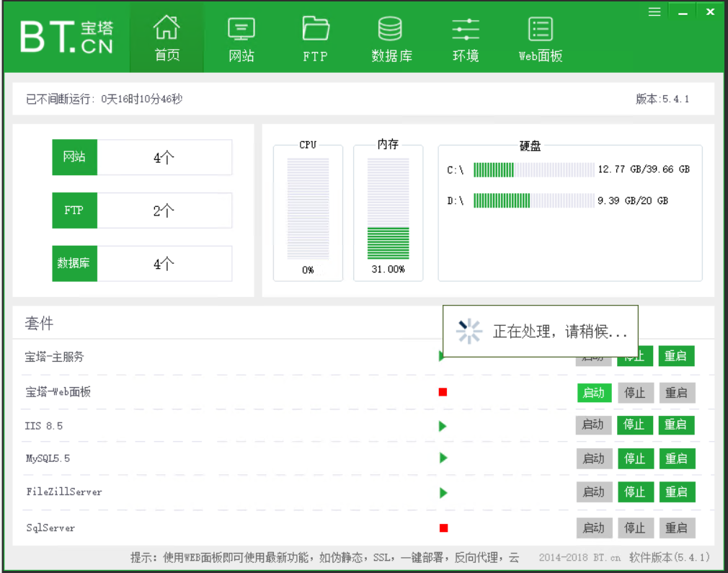The image size is (728, 573).
Task: Switch to the 网站 tab
Action: point(241,39)
